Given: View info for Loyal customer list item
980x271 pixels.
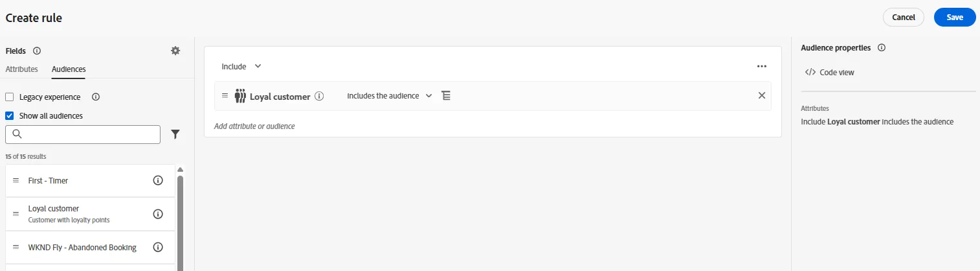Looking at the screenshot, I should coord(158,214).
